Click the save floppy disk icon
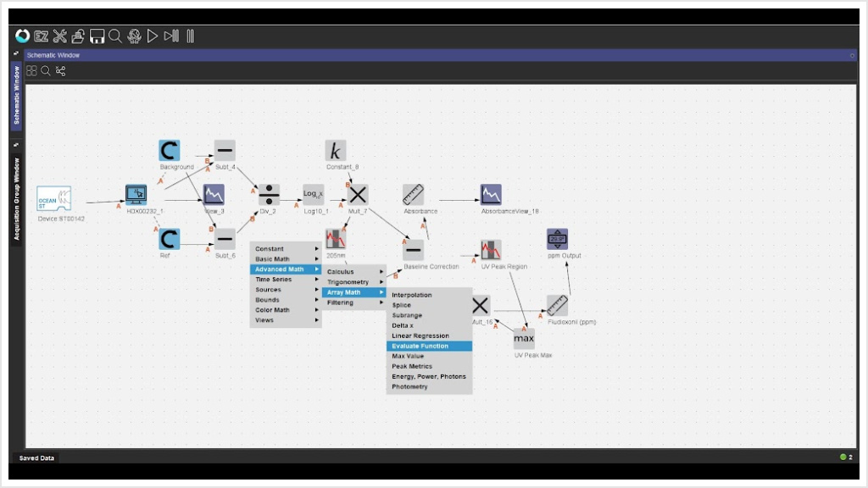868x488 pixels. click(97, 36)
